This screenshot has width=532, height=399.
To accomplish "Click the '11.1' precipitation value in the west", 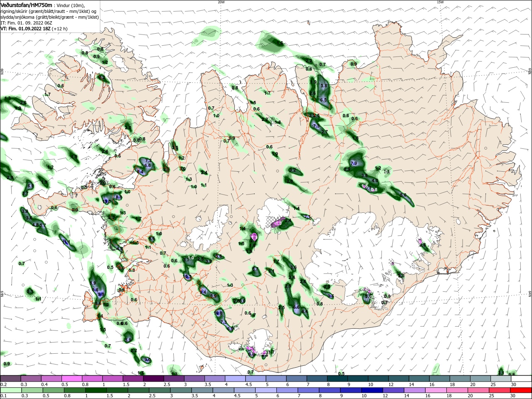I will click(x=66, y=242).
